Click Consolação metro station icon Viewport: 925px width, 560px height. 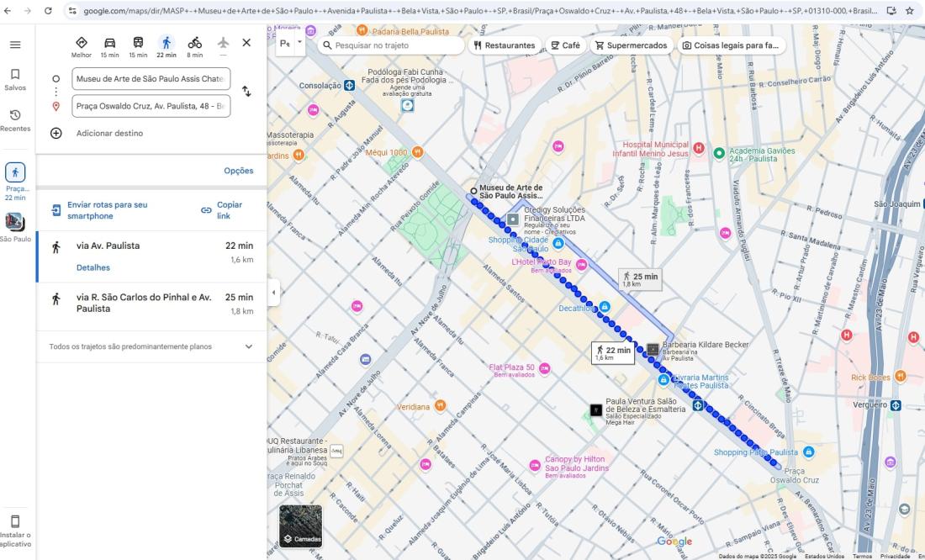pyautogui.click(x=349, y=86)
